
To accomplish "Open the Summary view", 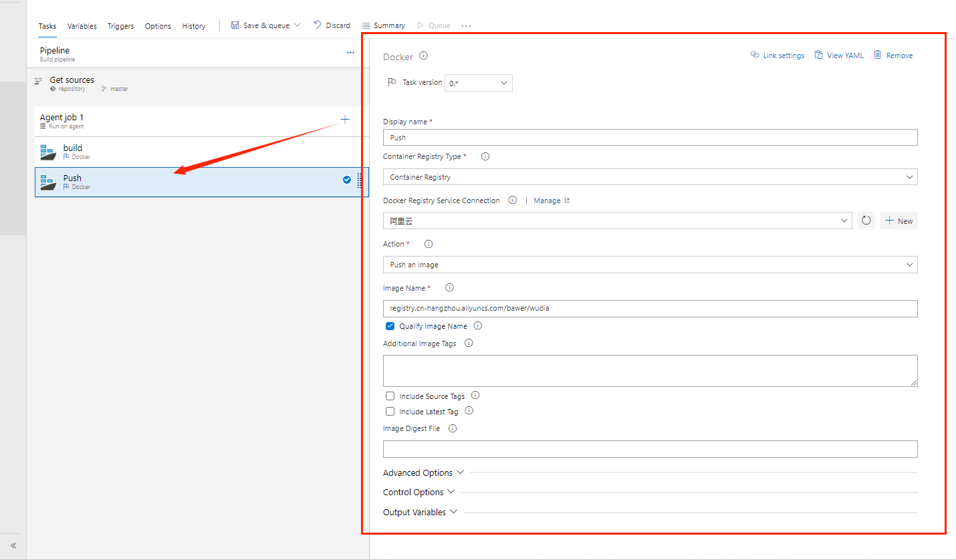I will pyautogui.click(x=383, y=25).
